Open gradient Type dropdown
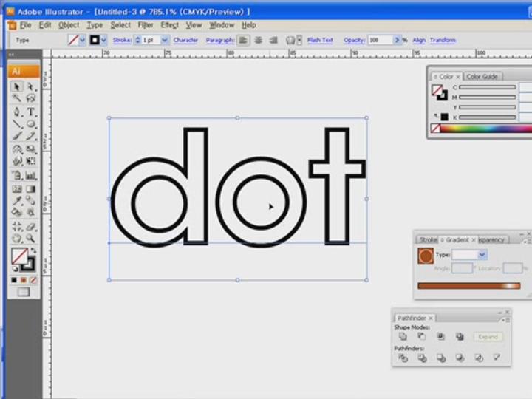532x399 pixels. tap(482, 254)
